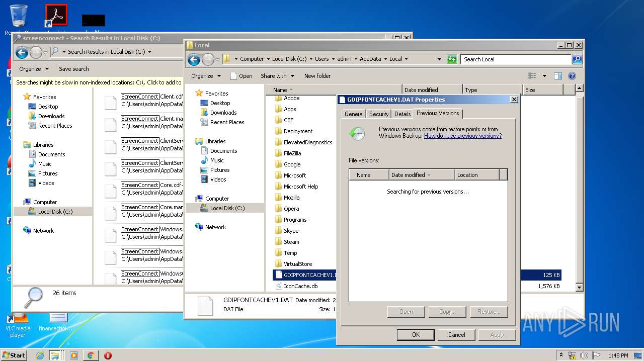Switch to the Details tab
Viewport: 644px width, 362px height.
(x=403, y=114)
